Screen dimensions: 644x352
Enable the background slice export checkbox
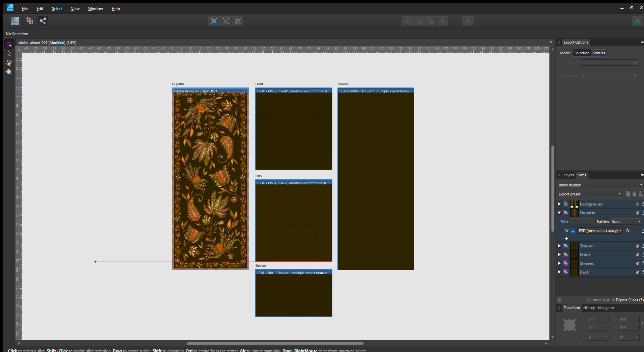click(x=638, y=204)
